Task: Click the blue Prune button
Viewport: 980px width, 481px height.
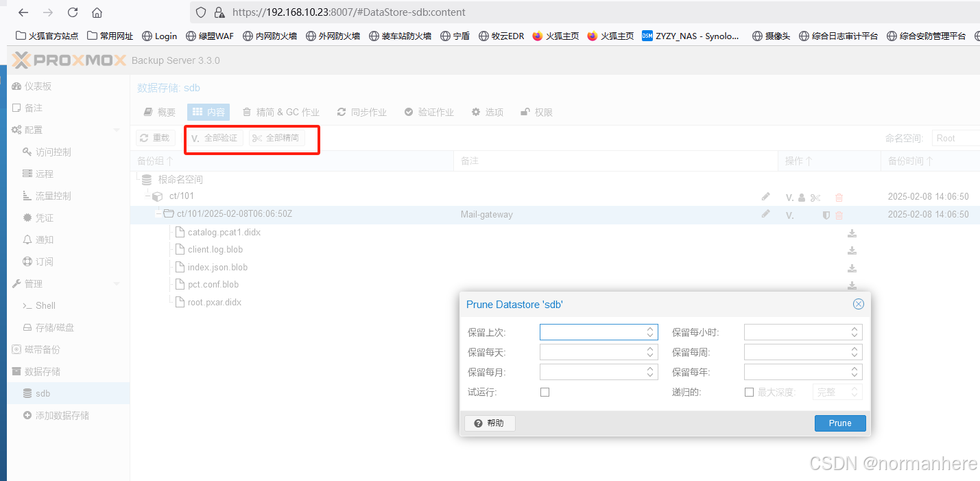Action: (840, 423)
